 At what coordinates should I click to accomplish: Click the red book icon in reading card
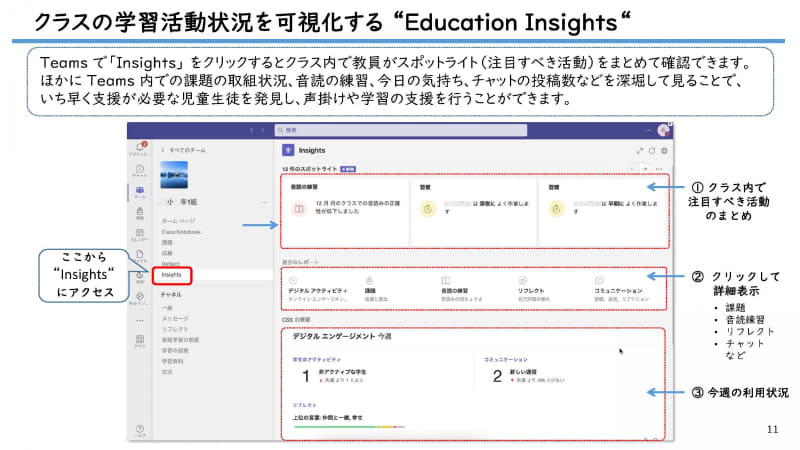(x=299, y=208)
